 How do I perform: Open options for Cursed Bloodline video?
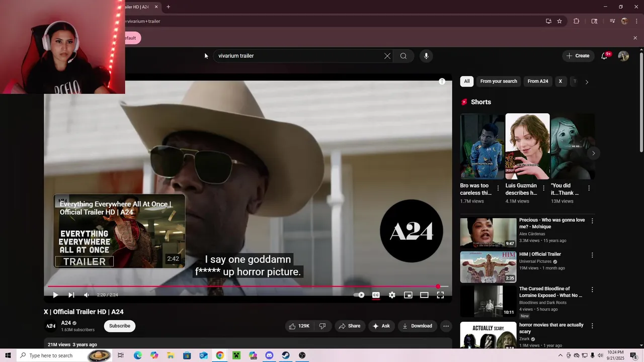pos(592,290)
